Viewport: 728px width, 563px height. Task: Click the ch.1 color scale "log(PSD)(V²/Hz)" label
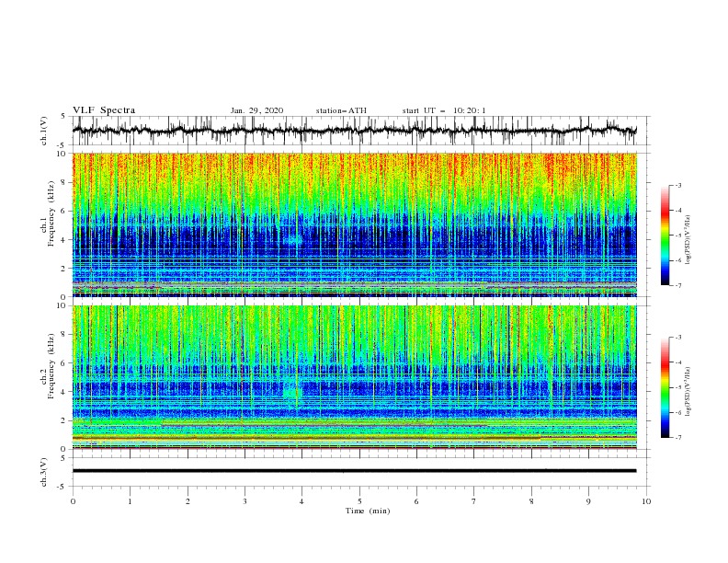(x=688, y=240)
